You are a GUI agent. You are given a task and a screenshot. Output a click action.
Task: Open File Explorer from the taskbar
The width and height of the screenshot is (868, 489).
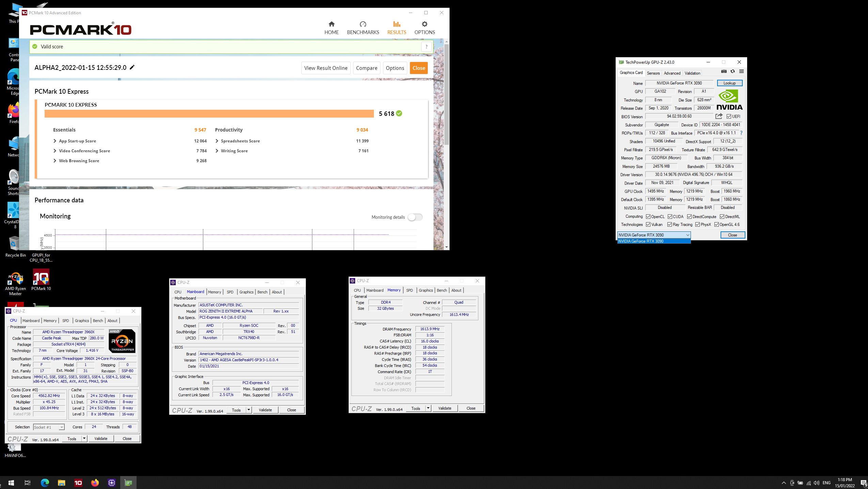(x=61, y=483)
